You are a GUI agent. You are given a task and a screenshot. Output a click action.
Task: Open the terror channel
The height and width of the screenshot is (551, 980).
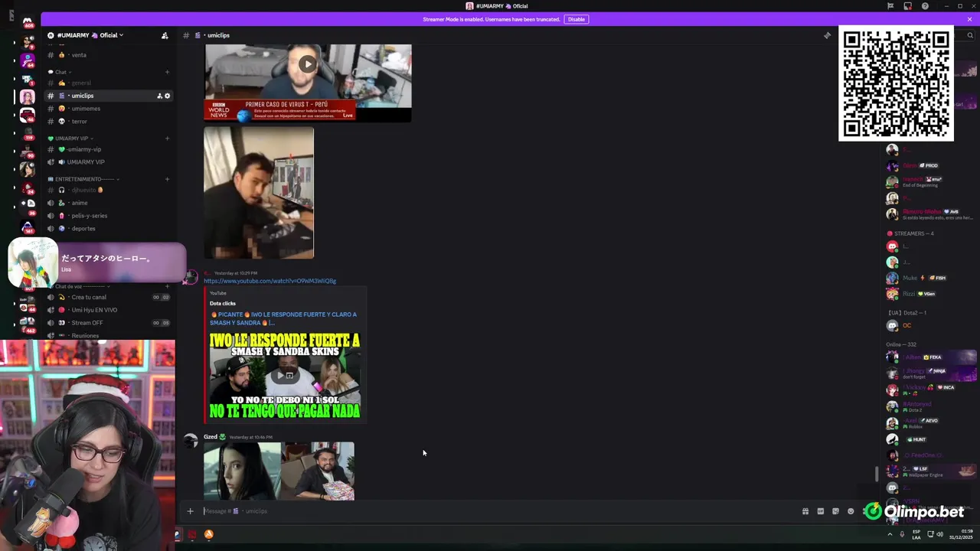pyautogui.click(x=107, y=121)
